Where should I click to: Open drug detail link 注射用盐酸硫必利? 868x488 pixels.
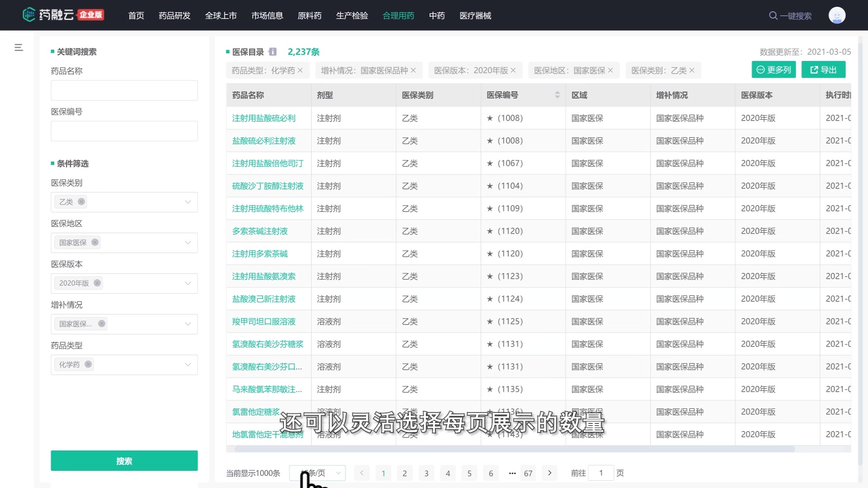tap(263, 118)
